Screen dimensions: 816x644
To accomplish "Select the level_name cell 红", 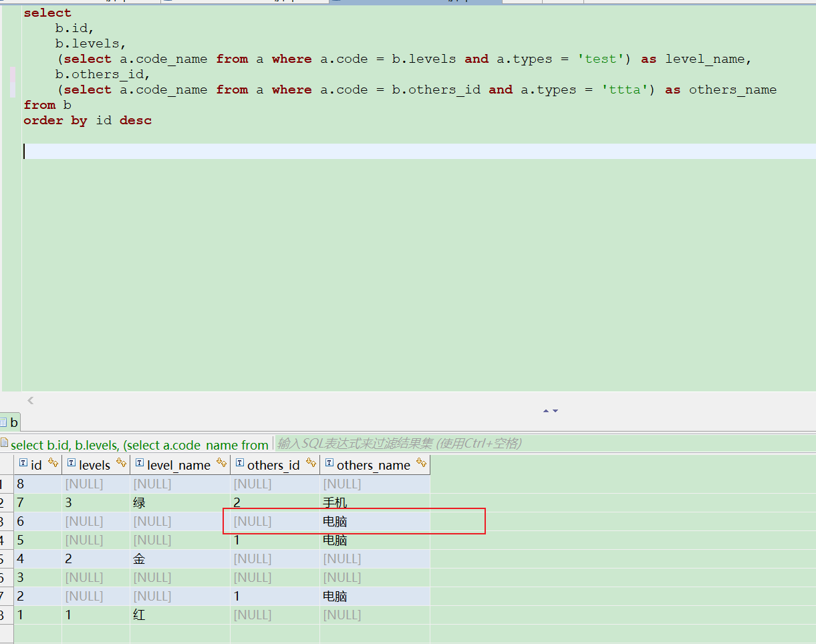I will pyautogui.click(x=180, y=615).
